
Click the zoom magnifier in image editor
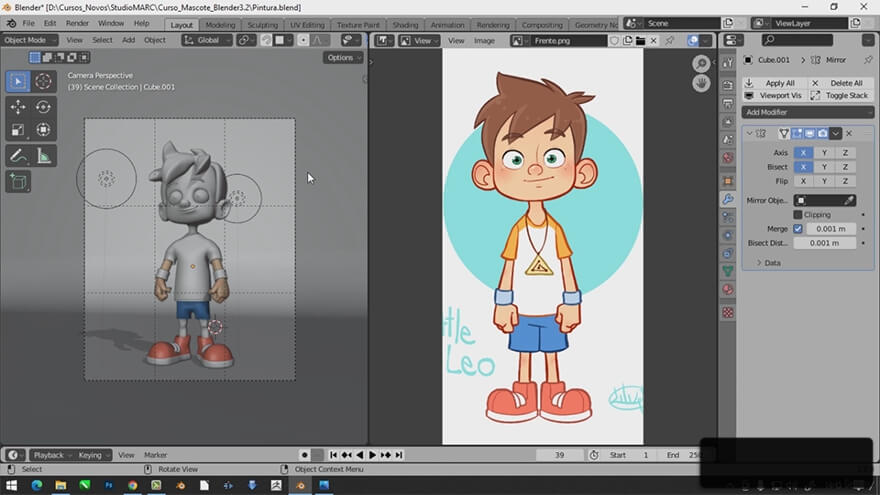click(x=701, y=63)
